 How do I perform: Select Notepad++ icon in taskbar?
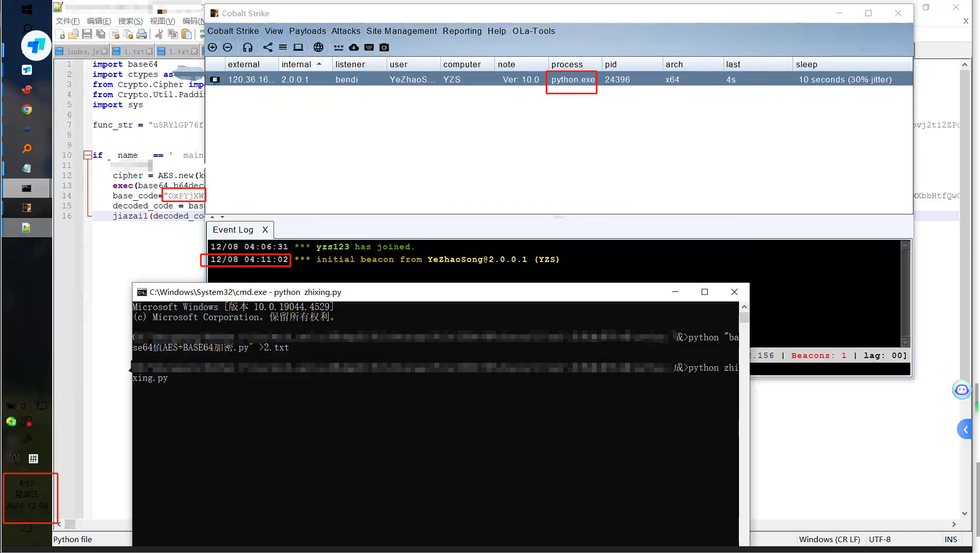pos(27,228)
